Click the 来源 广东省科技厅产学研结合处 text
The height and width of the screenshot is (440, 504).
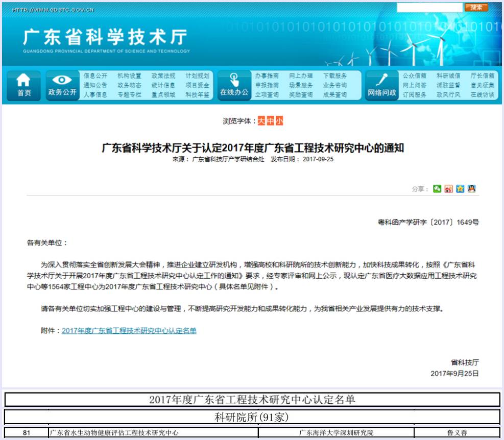(x=218, y=159)
